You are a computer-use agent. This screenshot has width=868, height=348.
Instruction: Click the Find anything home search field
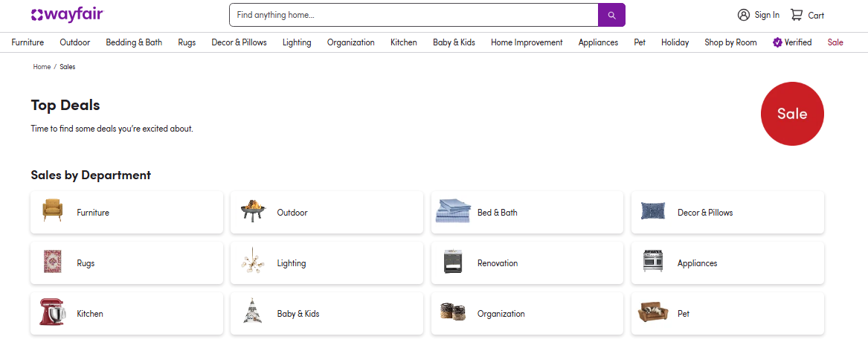(414, 15)
